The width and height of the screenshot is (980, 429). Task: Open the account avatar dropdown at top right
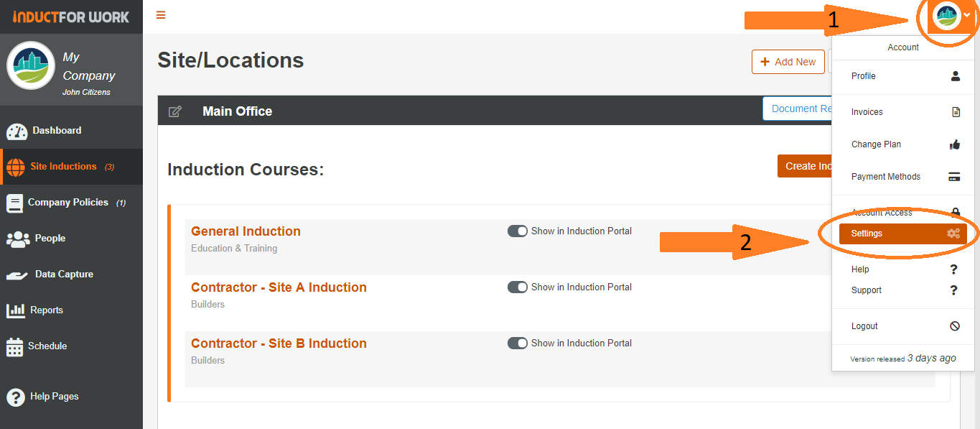[948, 17]
